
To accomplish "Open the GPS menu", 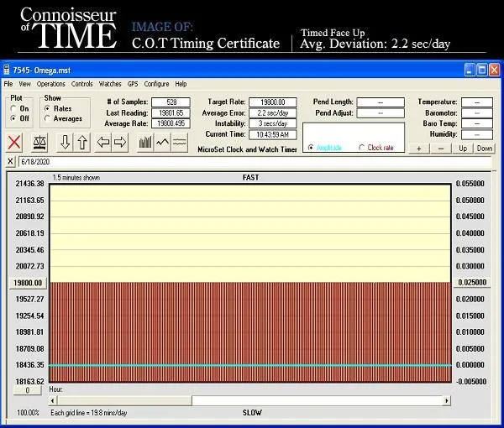I will 133,84.
